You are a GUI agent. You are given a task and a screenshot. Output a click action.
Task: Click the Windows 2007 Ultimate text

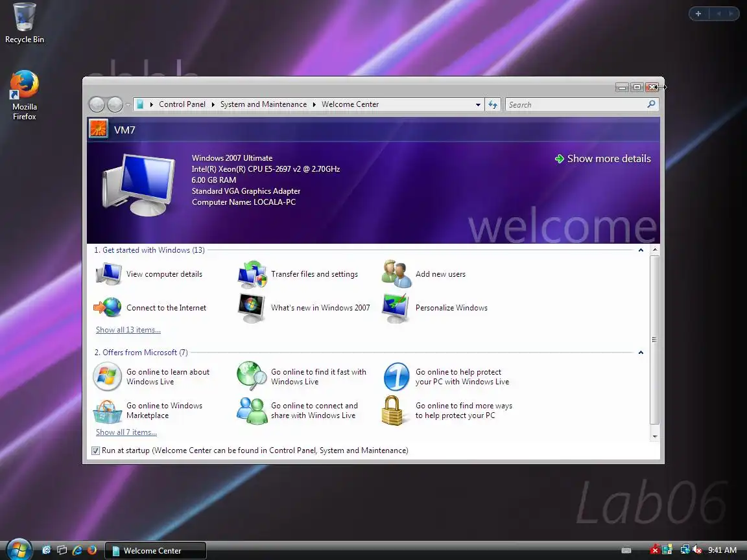click(x=232, y=158)
